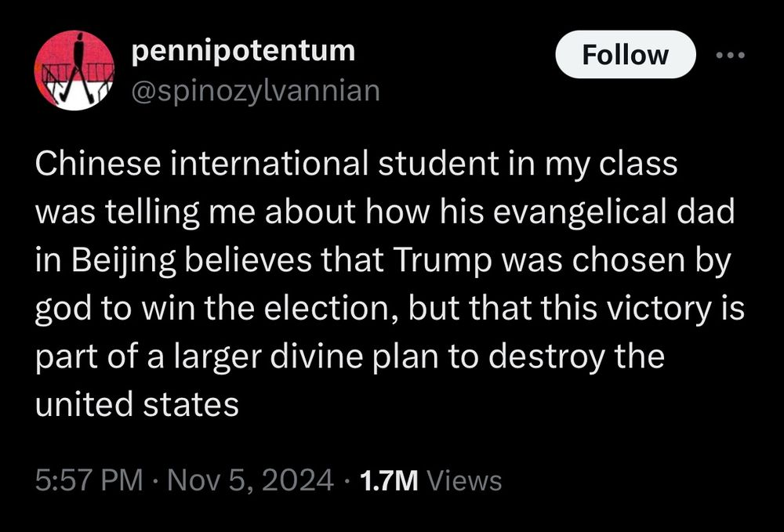Click the 5:57 PM timestamp
The image size is (784, 532).
[x=89, y=480]
